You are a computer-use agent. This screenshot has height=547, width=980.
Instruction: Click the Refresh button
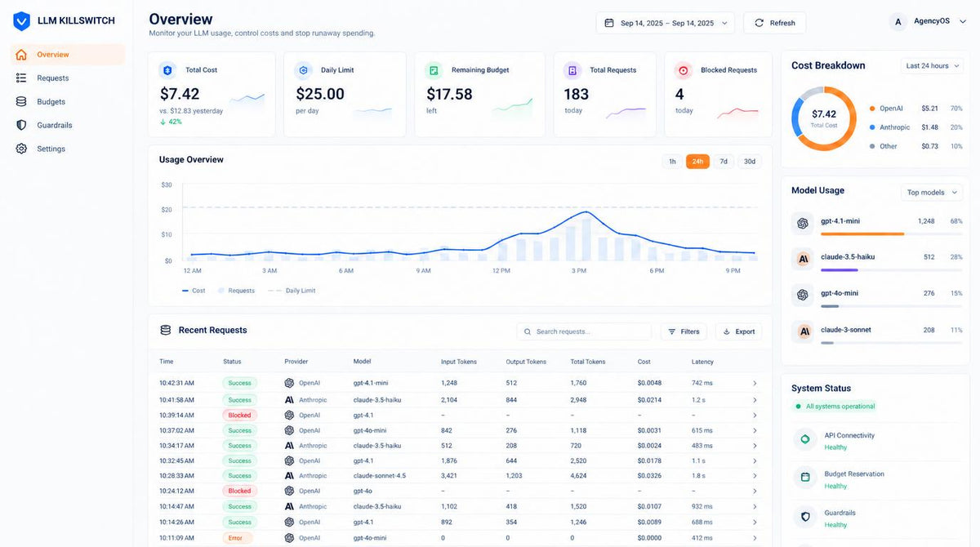click(x=774, y=23)
